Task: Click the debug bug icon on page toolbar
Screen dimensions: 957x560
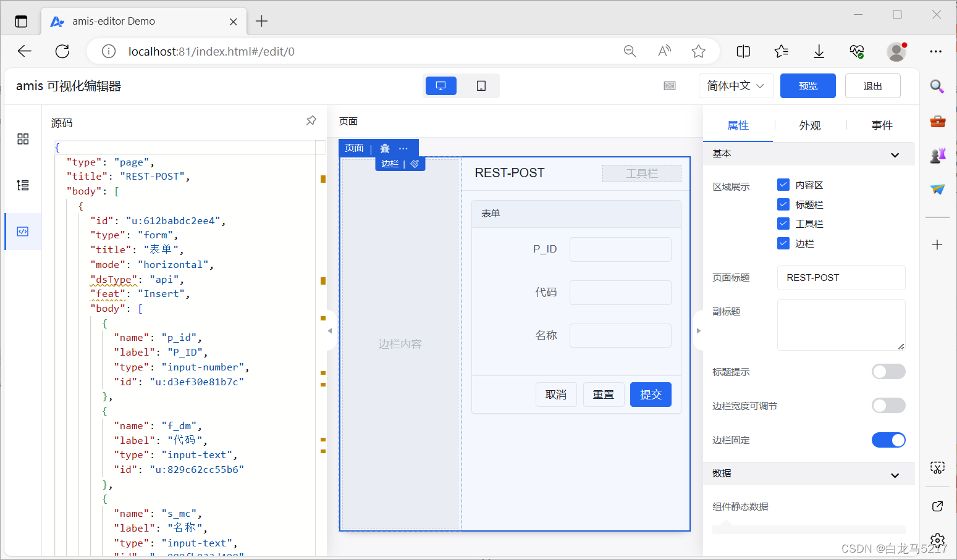Action: (385, 148)
